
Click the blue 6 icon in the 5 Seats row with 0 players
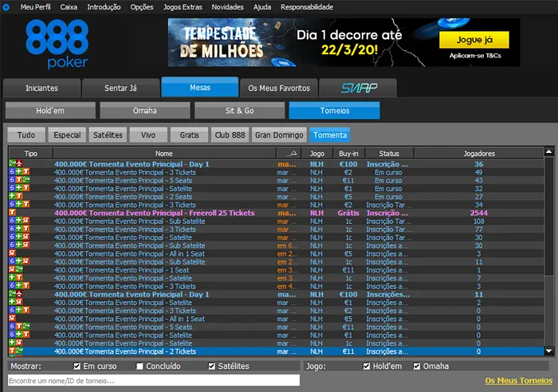pyautogui.click(x=12, y=327)
